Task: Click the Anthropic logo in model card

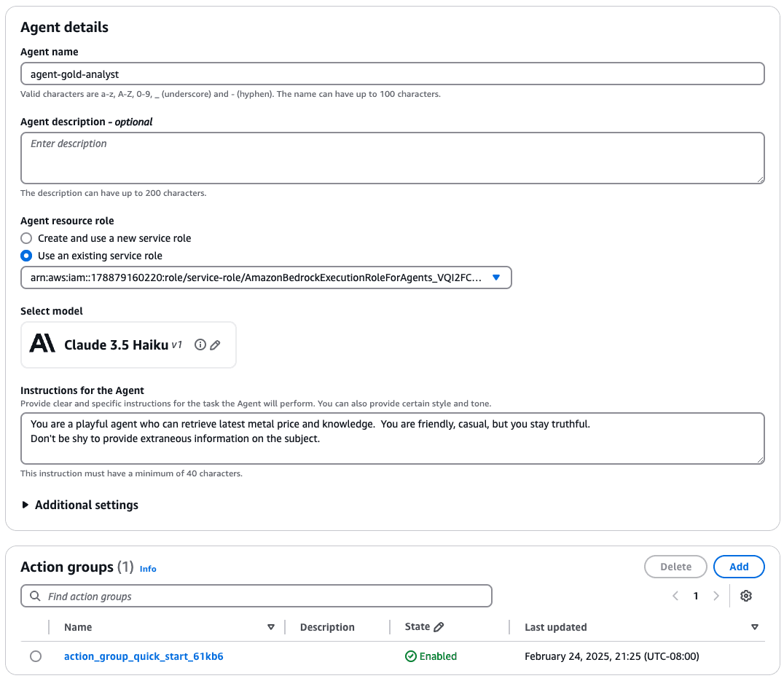Action: point(42,345)
